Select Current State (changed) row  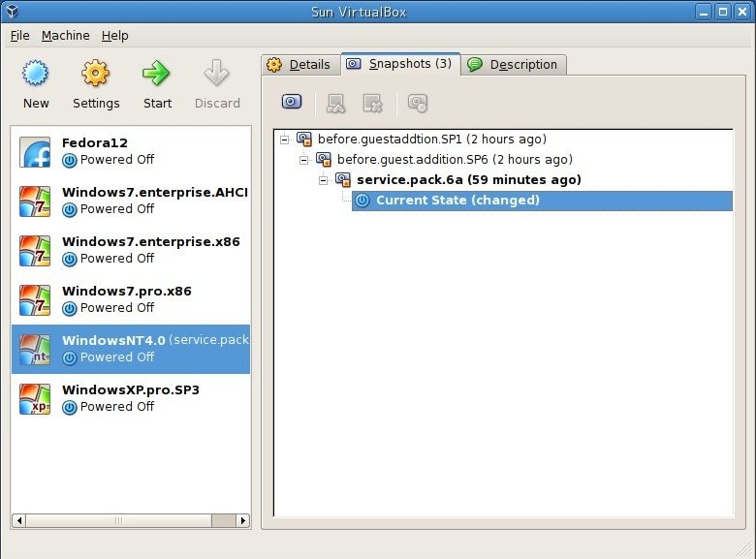point(542,201)
